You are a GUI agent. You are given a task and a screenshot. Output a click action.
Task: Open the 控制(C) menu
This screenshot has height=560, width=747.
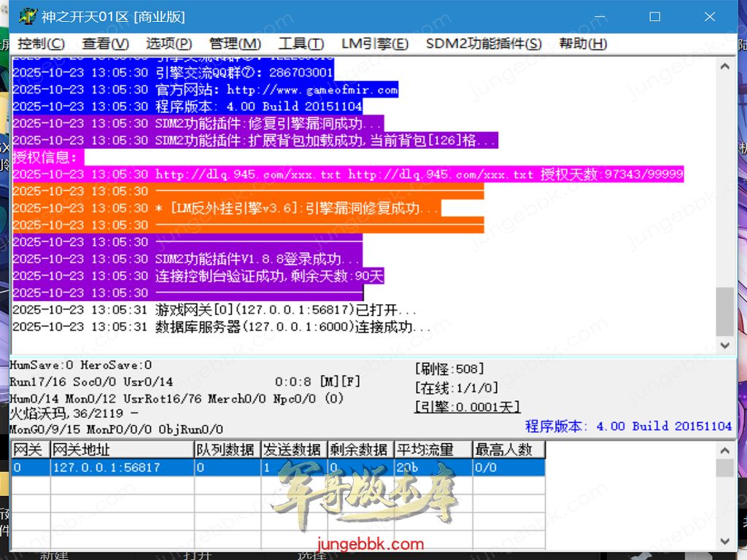click(41, 44)
